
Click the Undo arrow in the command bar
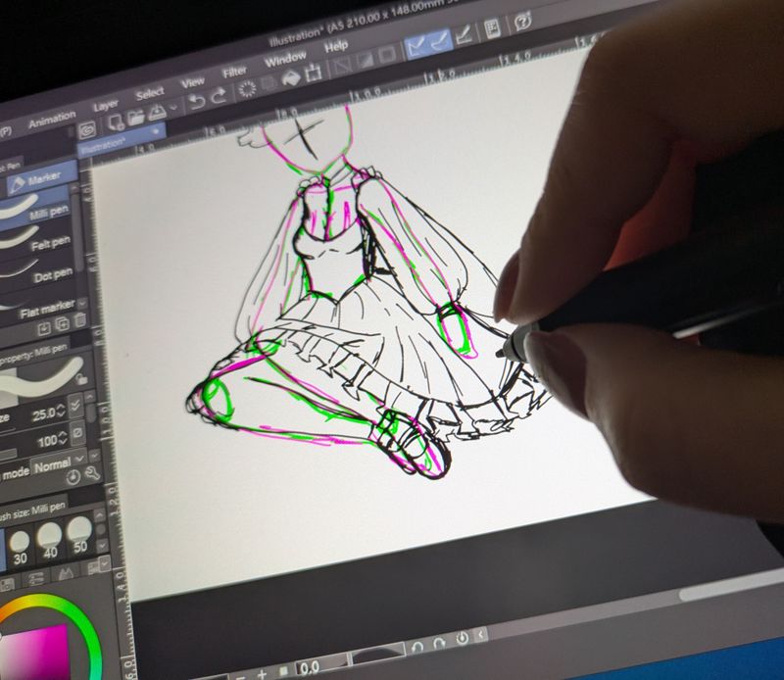(x=197, y=99)
